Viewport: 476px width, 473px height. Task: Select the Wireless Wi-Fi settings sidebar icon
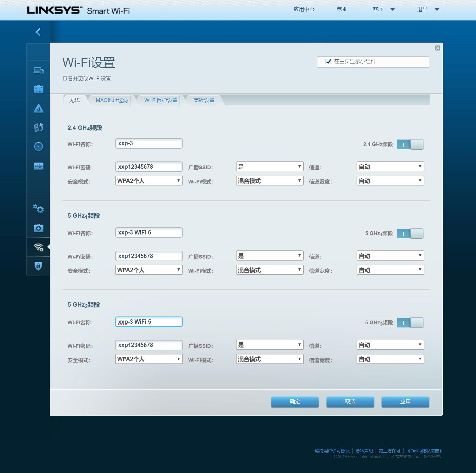(39, 247)
